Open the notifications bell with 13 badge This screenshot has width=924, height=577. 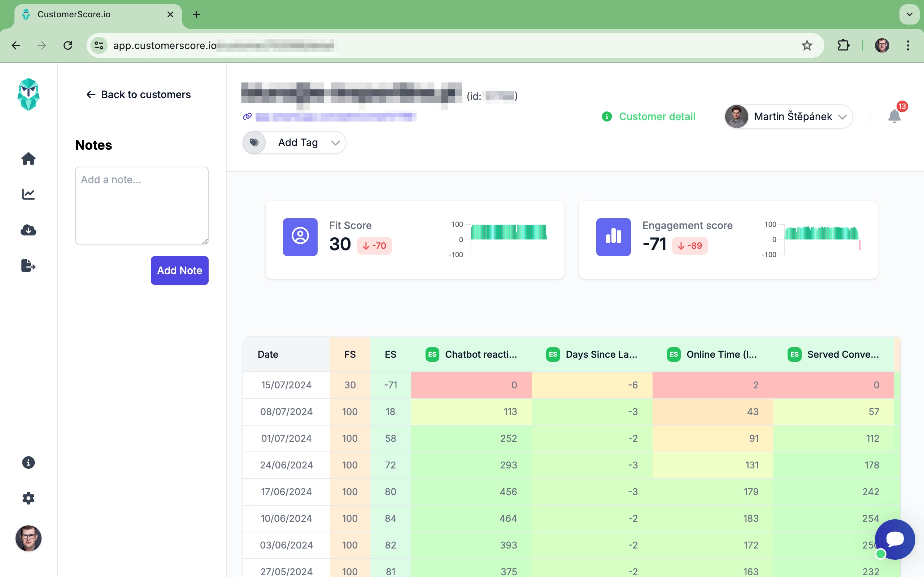coord(894,116)
